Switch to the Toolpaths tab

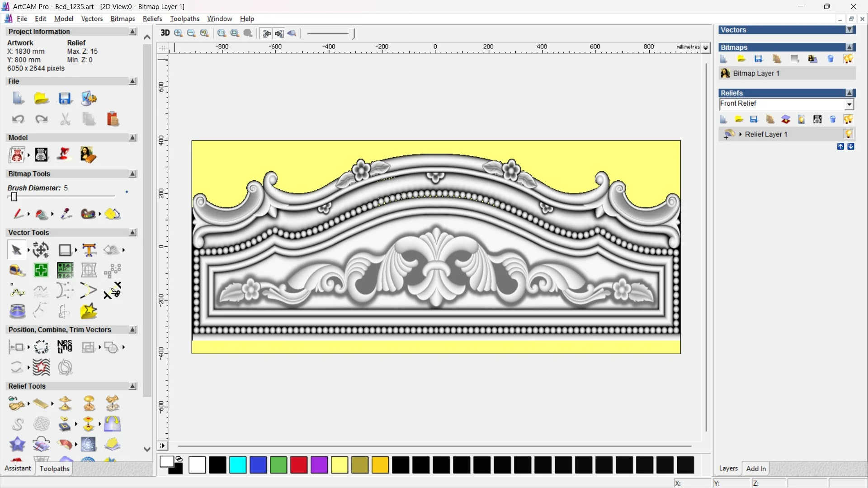coord(54,469)
